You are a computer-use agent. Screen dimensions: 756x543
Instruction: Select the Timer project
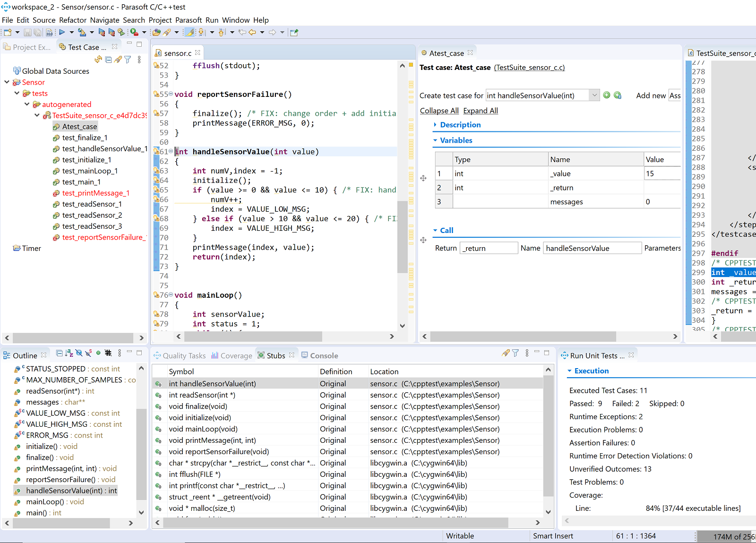click(x=27, y=248)
